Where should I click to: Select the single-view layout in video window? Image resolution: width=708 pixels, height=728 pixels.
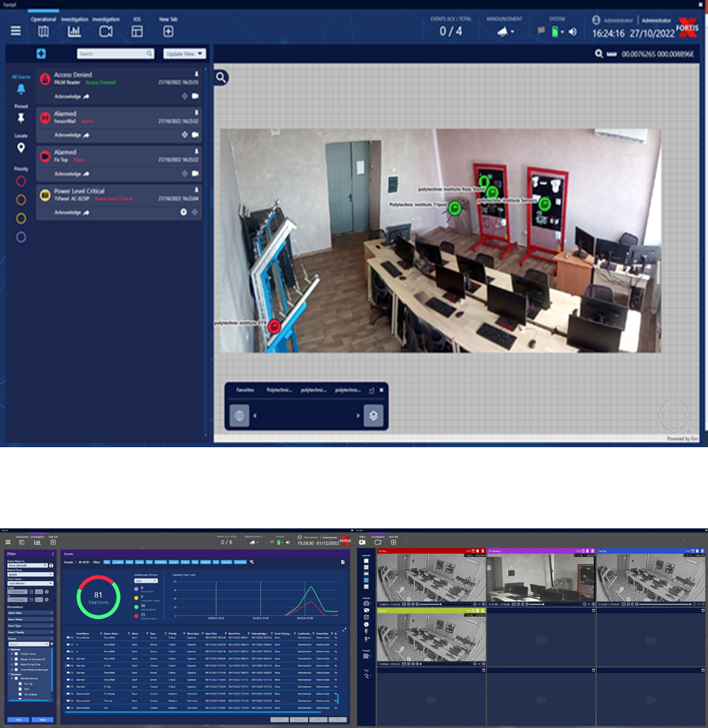click(x=366, y=561)
